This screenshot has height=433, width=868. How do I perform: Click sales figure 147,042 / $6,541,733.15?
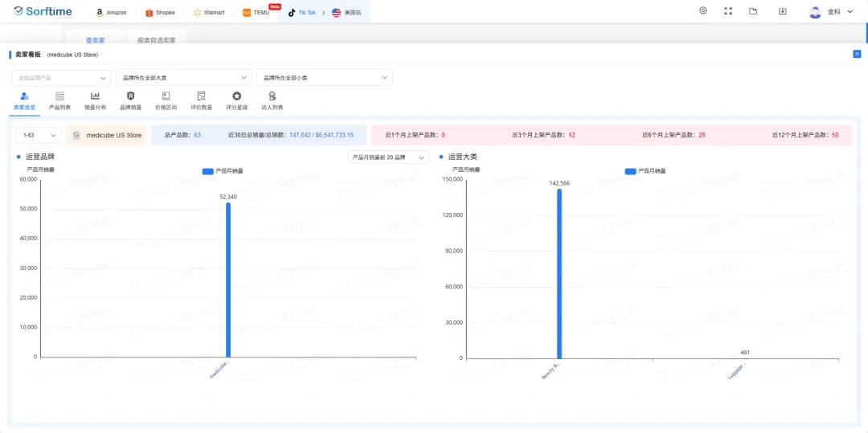pos(321,135)
